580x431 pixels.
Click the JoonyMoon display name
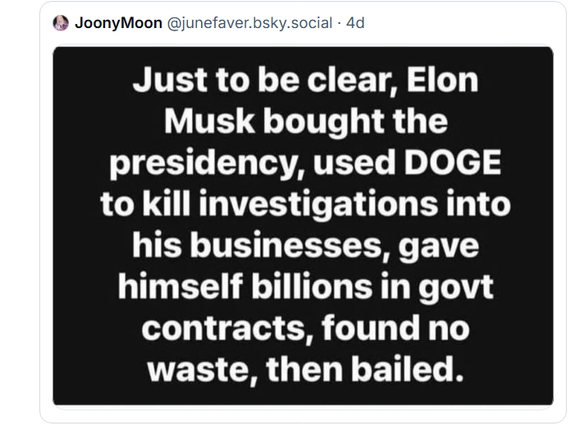(118, 23)
